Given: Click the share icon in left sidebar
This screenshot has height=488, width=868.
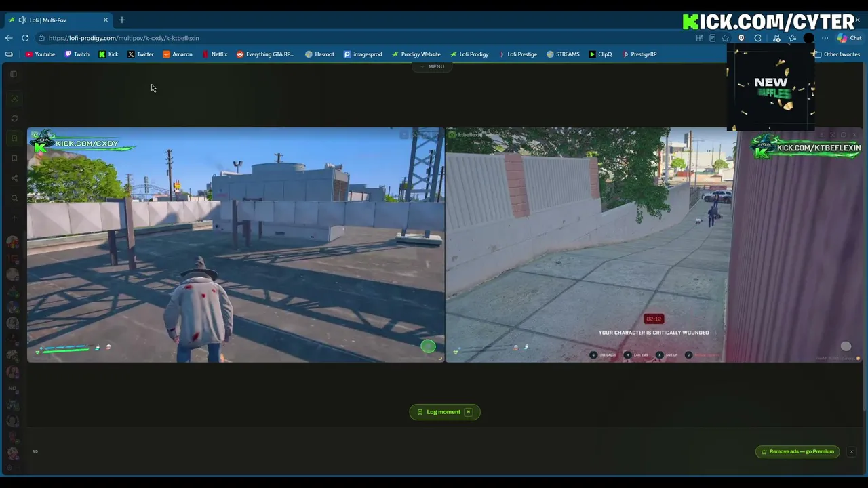Looking at the screenshot, I should pyautogui.click(x=14, y=178).
